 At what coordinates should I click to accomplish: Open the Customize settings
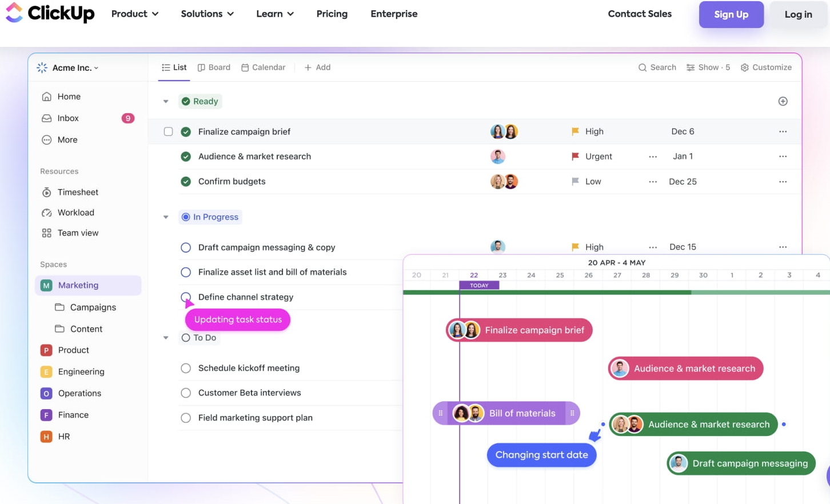coord(766,67)
